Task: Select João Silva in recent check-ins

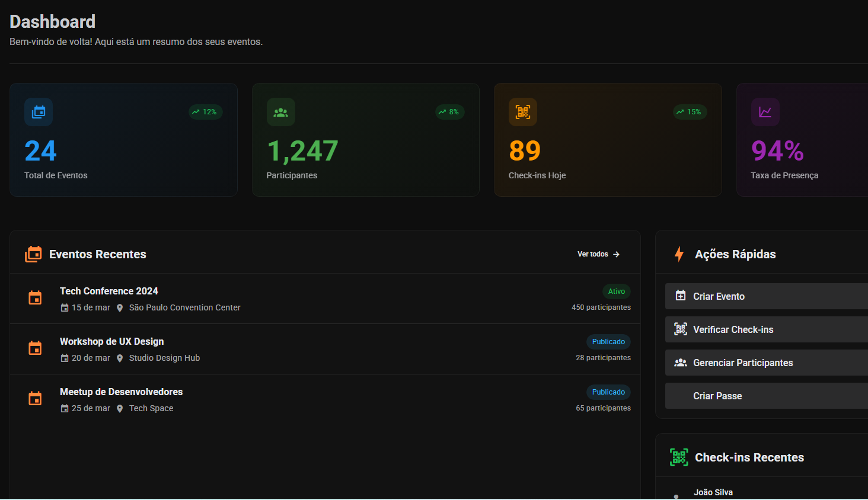Action: pos(713,492)
